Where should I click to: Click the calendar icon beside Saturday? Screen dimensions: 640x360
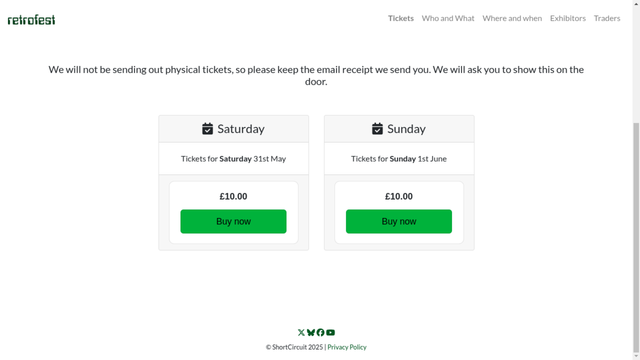pyautogui.click(x=207, y=129)
